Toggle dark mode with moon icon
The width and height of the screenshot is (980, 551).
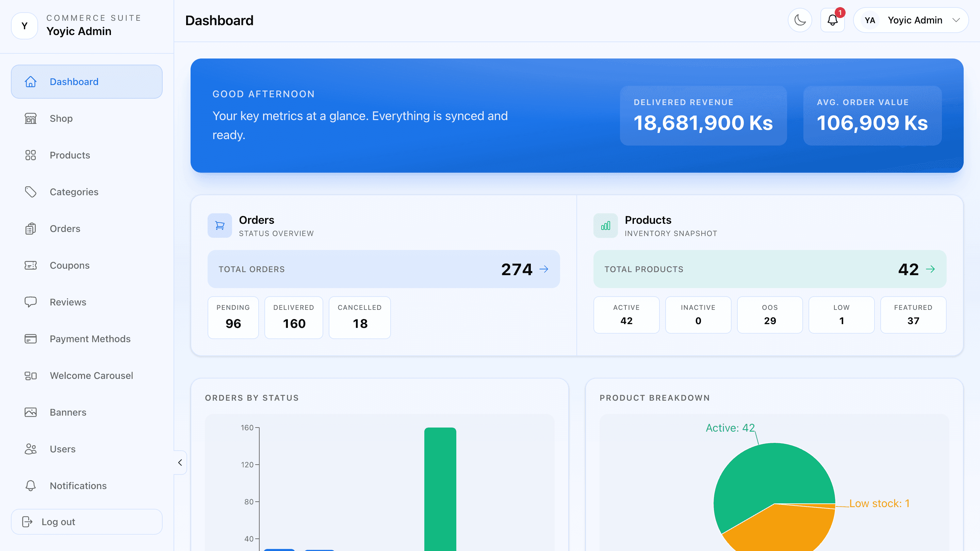pyautogui.click(x=800, y=20)
